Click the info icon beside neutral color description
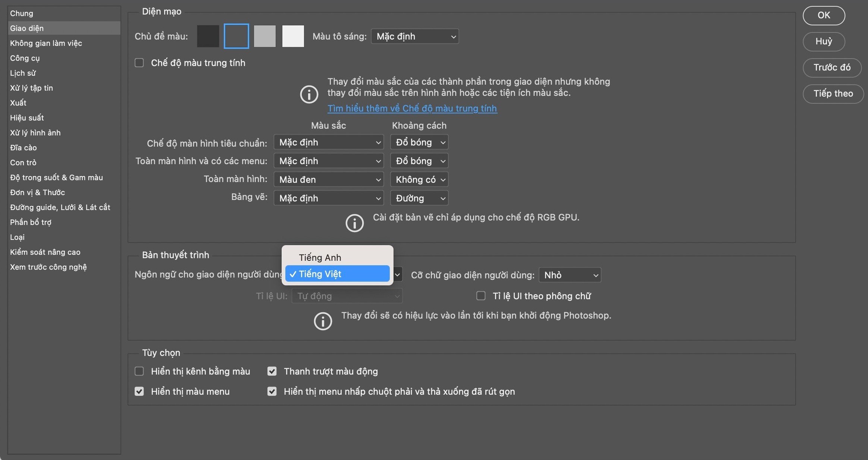 coord(309,94)
